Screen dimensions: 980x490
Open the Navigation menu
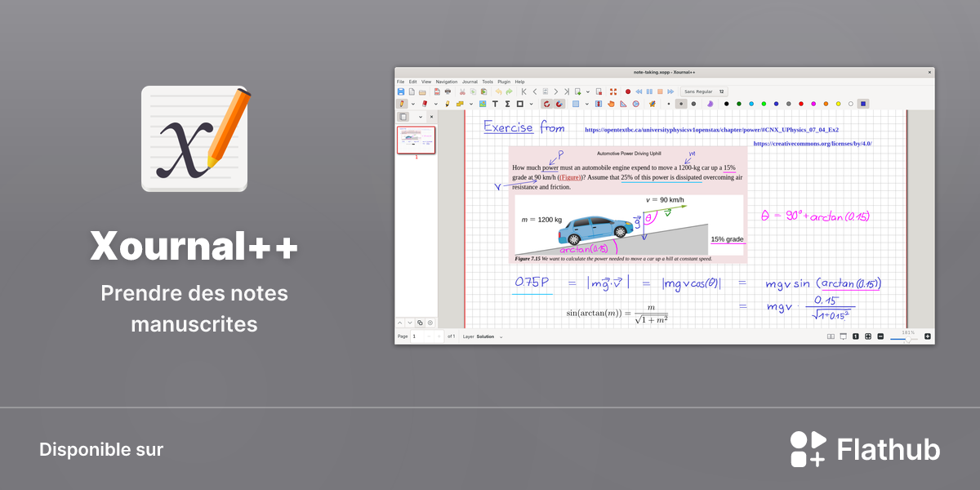(x=447, y=82)
